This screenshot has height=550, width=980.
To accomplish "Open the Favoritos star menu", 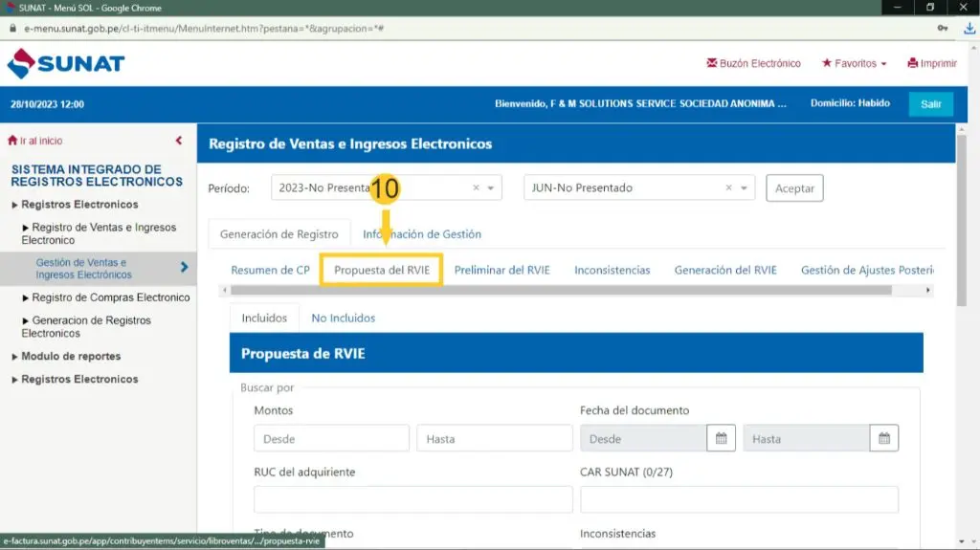I will click(x=854, y=64).
